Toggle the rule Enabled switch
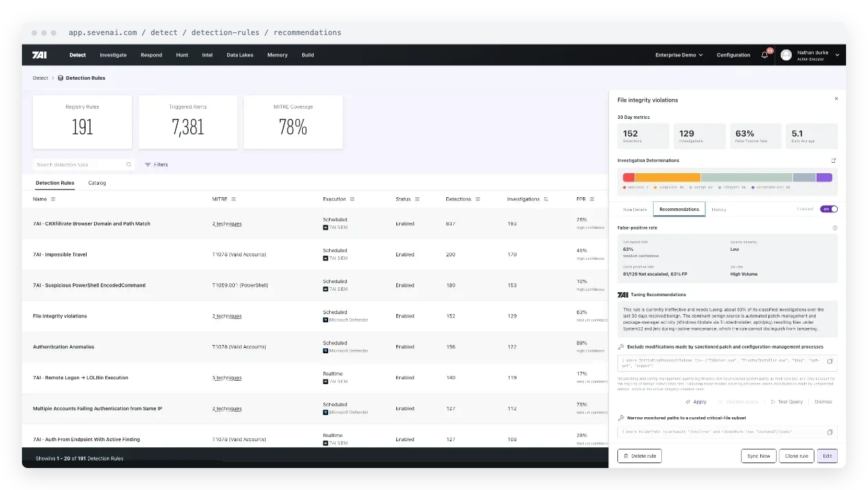This screenshot has height=490, width=868. tap(829, 209)
